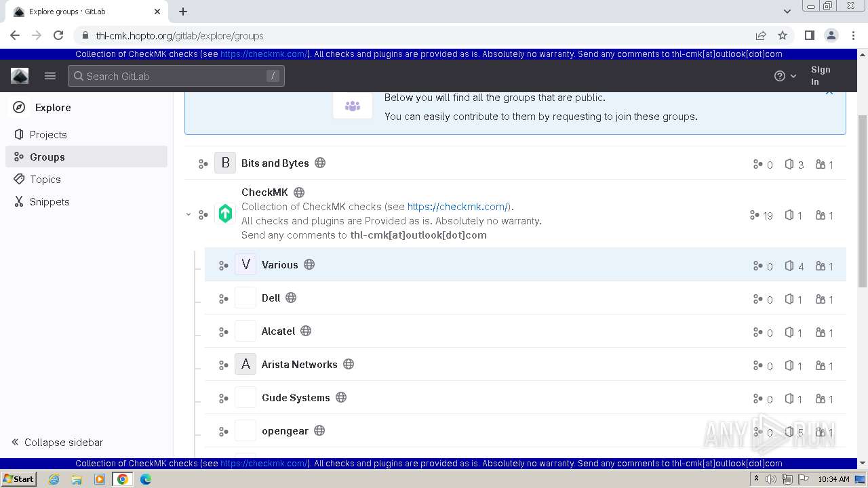Screen dimensions: 868x488
Task: Open Microsoft Edge from taskbar
Action: [146, 479]
